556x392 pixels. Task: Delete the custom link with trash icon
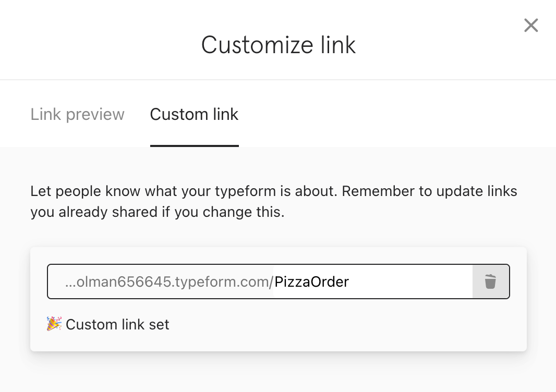(490, 281)
